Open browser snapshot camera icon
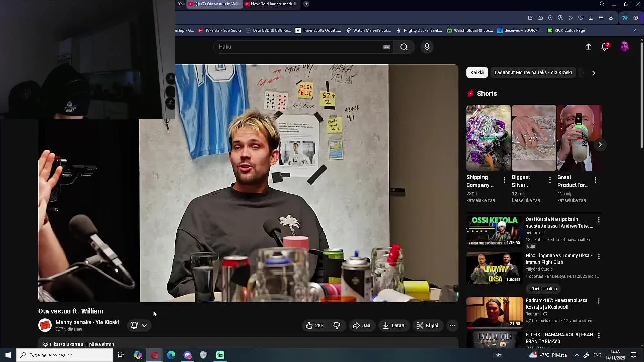 coord(540,18)
